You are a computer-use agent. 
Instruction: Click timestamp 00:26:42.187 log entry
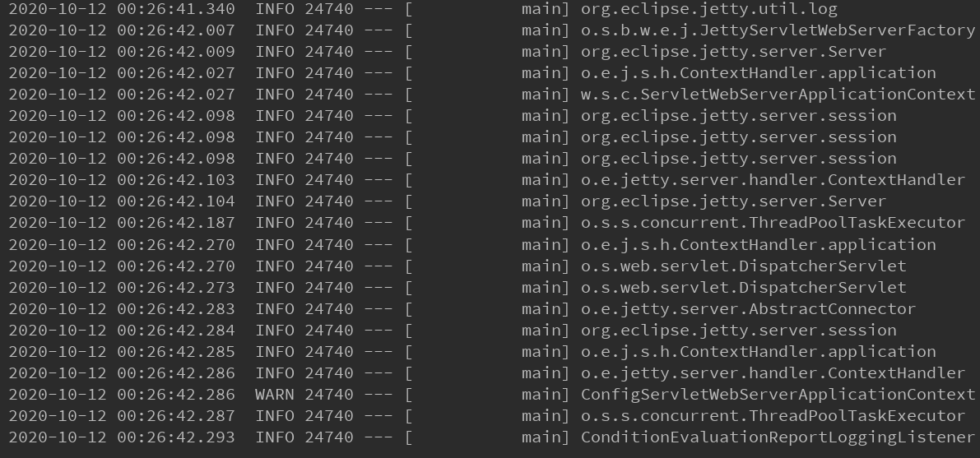pos(175,223)
